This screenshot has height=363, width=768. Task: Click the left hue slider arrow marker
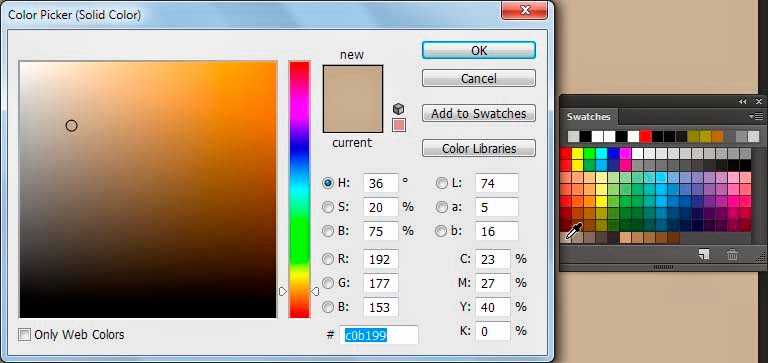[283, 291]
